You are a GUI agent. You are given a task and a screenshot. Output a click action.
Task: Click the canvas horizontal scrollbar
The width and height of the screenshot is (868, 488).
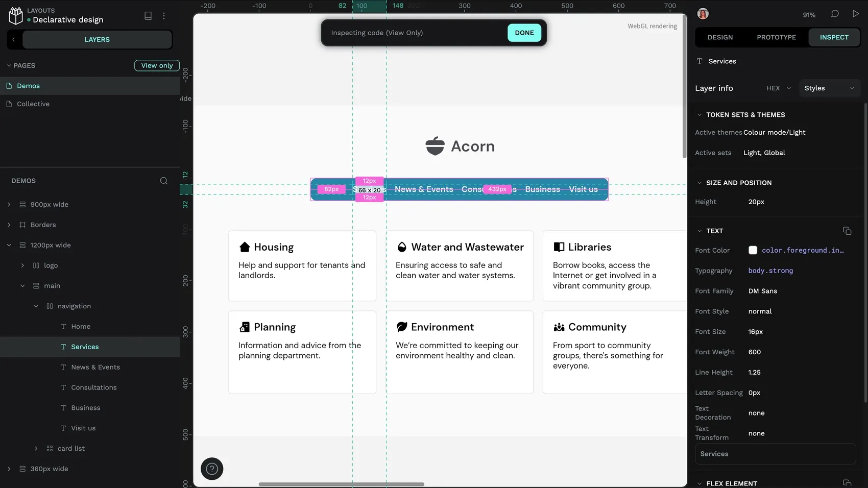point(341,484)
